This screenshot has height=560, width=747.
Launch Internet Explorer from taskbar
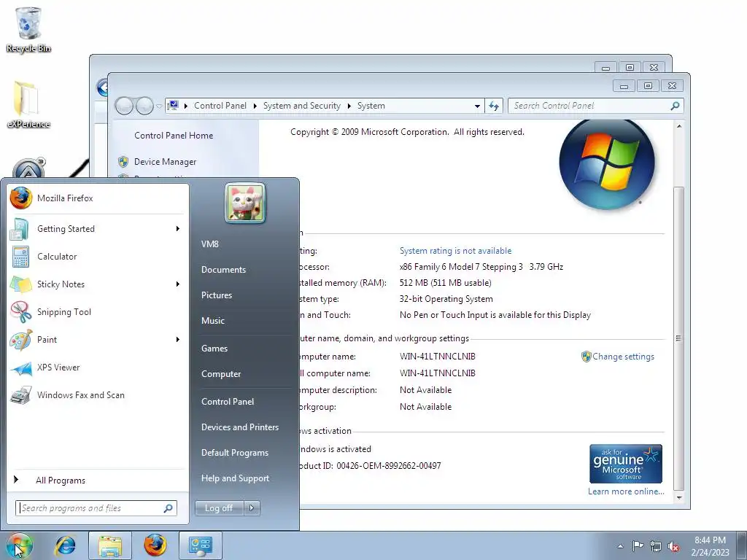[65, 545]
